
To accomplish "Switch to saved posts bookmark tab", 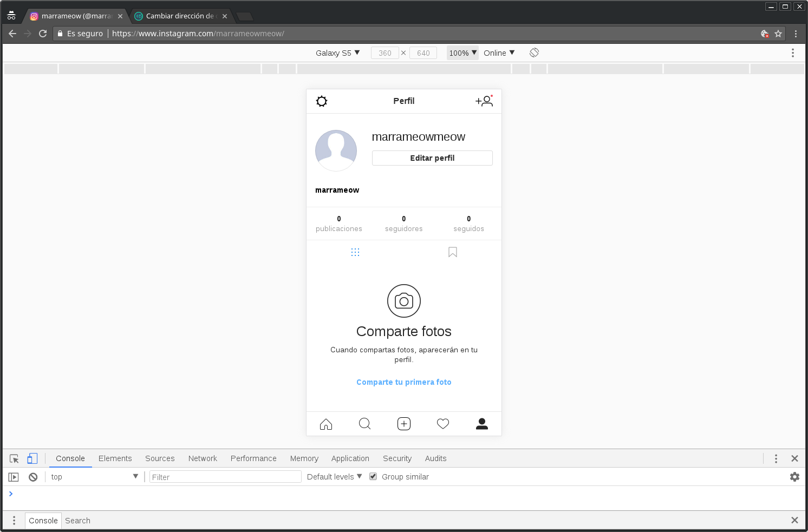I will pos(453,252).
